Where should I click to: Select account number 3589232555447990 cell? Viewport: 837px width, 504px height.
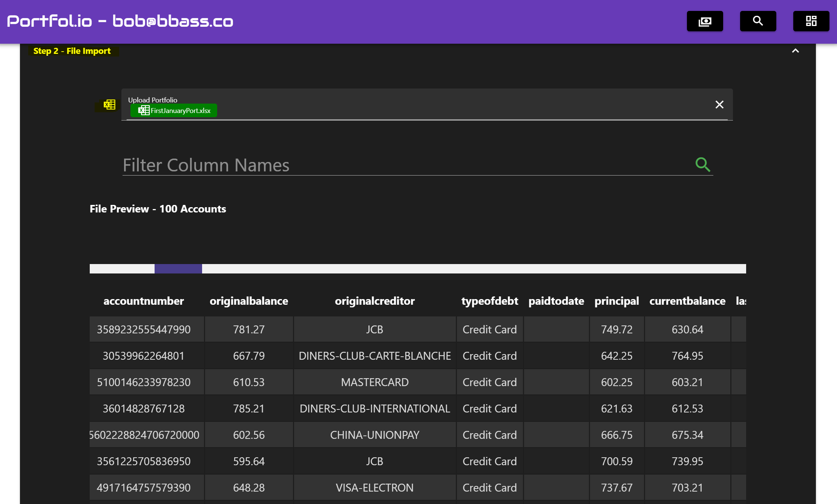pos(144,329)
